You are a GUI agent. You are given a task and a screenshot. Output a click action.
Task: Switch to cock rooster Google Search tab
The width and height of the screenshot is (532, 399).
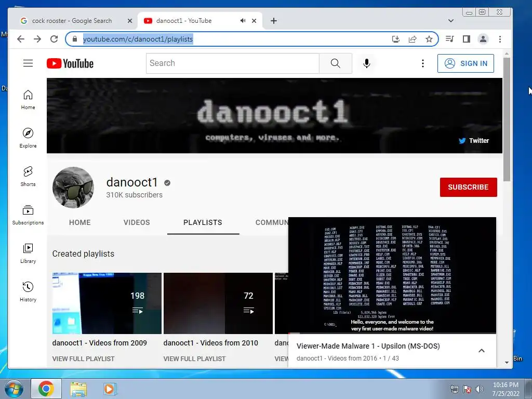coord(72,21)
